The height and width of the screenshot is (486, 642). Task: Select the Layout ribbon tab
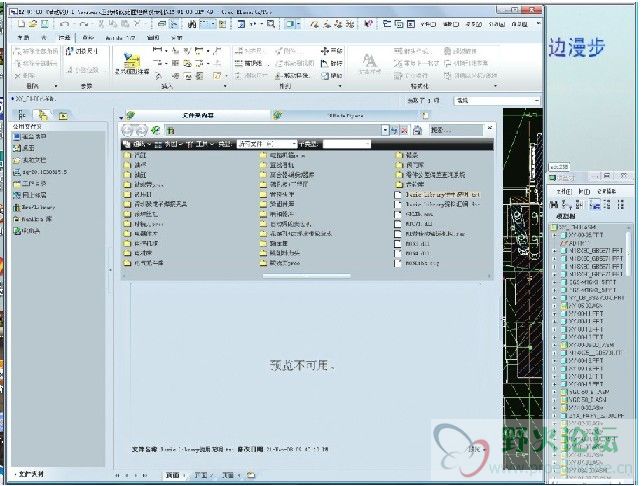tap(23, 38)
